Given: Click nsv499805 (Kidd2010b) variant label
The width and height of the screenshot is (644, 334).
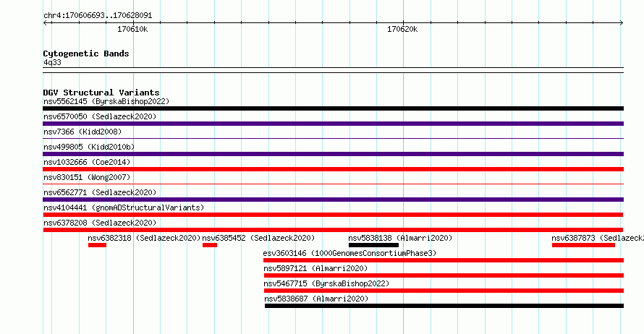Looking at the screenshot, I should (89, 147).
